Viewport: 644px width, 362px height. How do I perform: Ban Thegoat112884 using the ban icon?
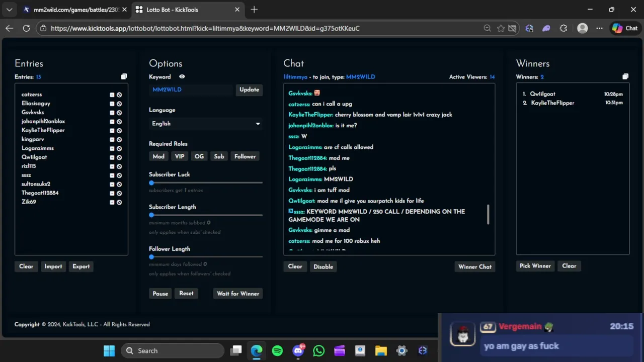point(119,193)
